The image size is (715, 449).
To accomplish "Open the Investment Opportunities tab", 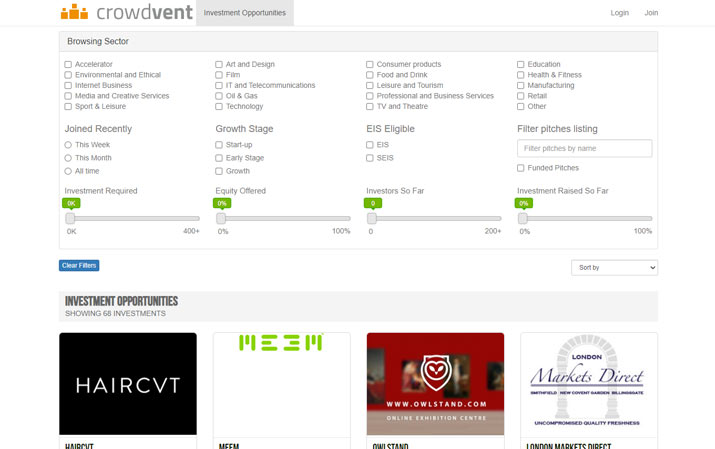I will pos(245,13).
